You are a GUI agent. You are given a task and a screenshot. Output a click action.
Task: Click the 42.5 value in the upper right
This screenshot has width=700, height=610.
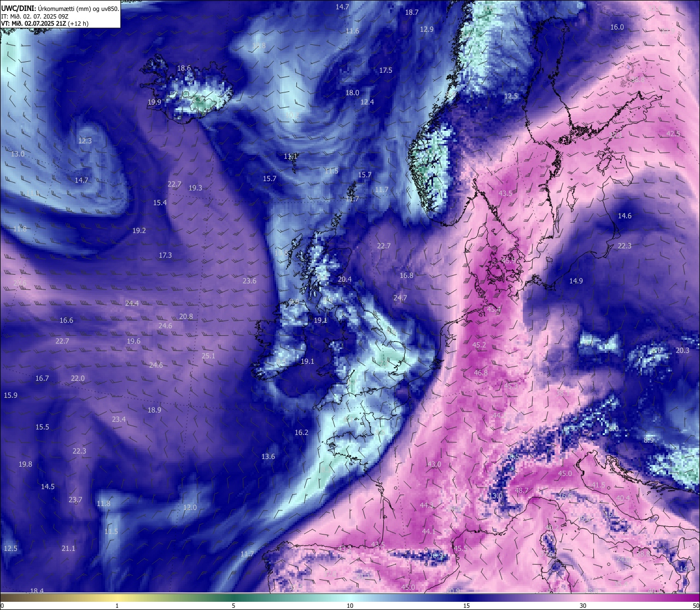(x=673, y=134)
